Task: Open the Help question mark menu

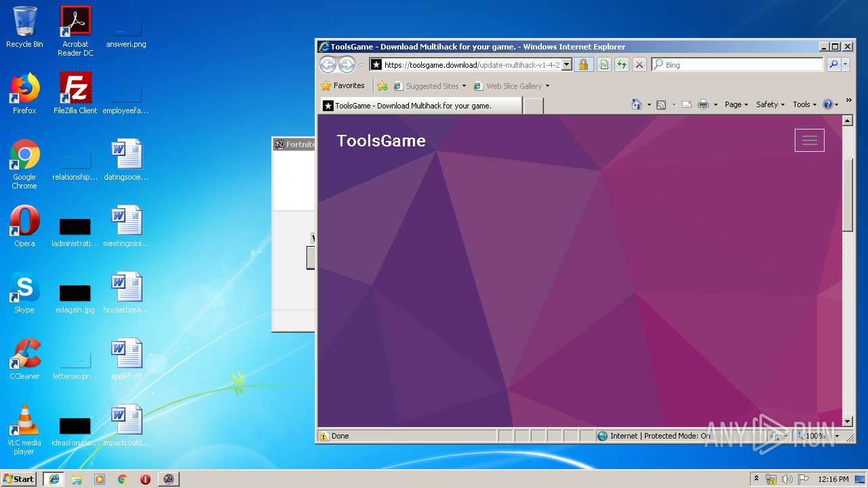Action: [830, 104]
